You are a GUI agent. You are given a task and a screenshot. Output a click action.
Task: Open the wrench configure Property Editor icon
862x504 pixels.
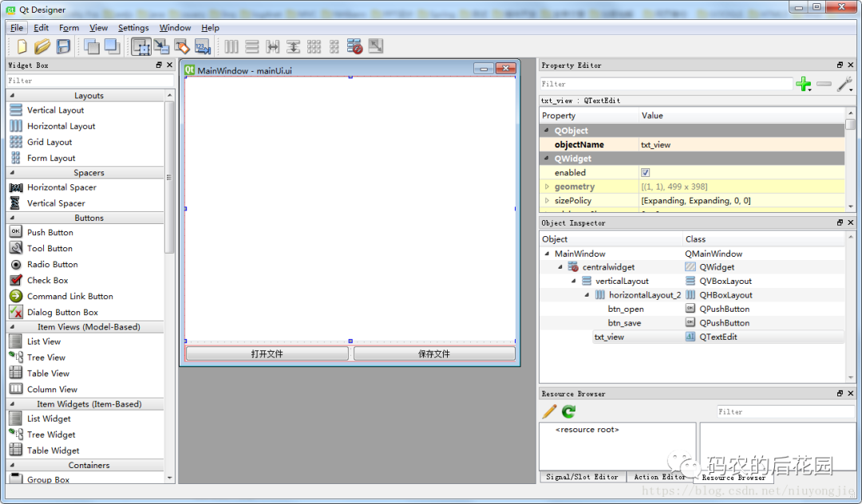pos(844,84)
